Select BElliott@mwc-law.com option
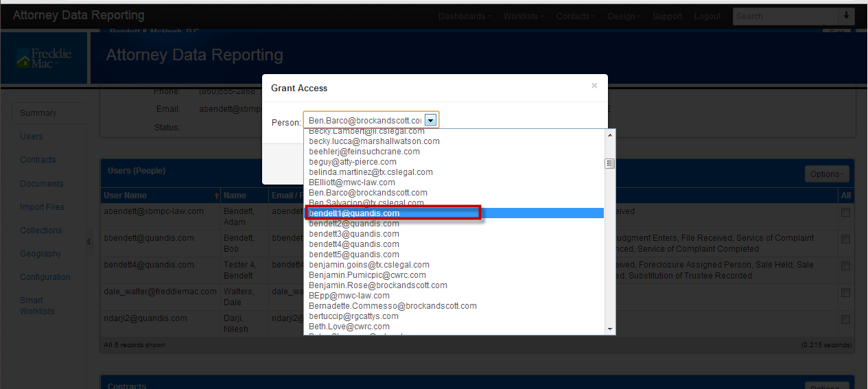The width and height of the screenshot is (868, 389). coord(454,182)
